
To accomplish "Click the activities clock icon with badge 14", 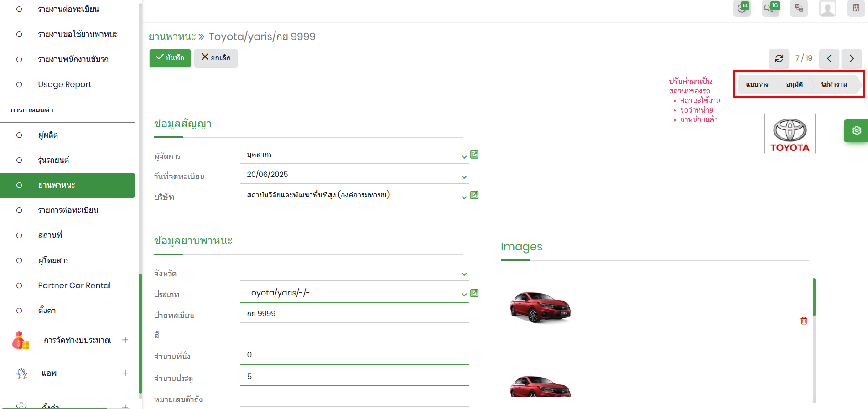I will [742, 8].
